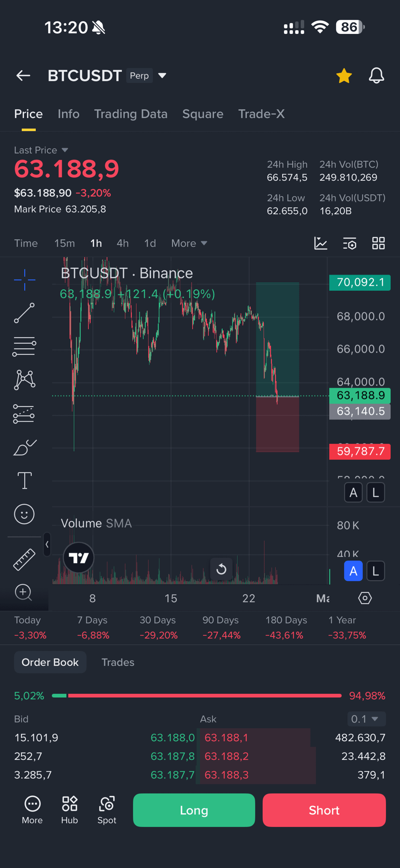Select the trend line drawing tool
Screen dimensions: 400x868
pyautogui.click(x=24, y=313)
